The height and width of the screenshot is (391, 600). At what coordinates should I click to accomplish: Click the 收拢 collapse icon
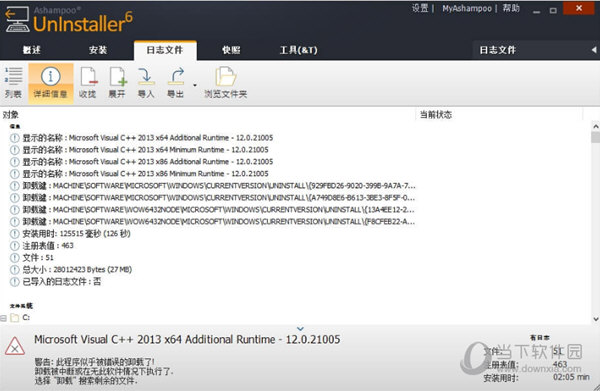click(88, 82)
